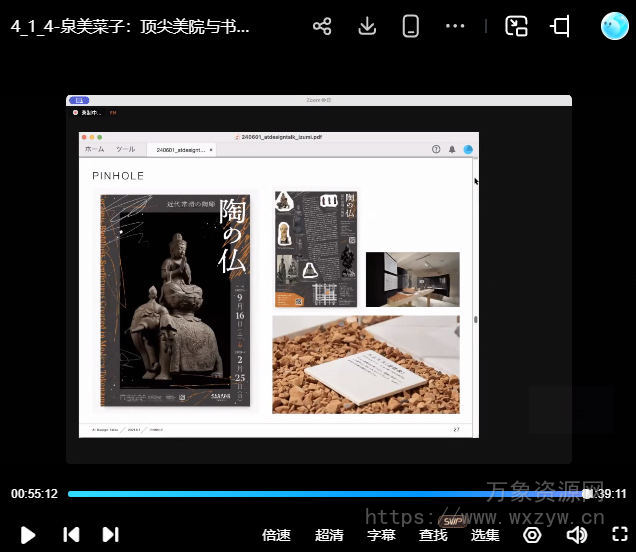Open the 选集 episode list
This screenshot has width=636, height=552.
(x=485, y=535)
